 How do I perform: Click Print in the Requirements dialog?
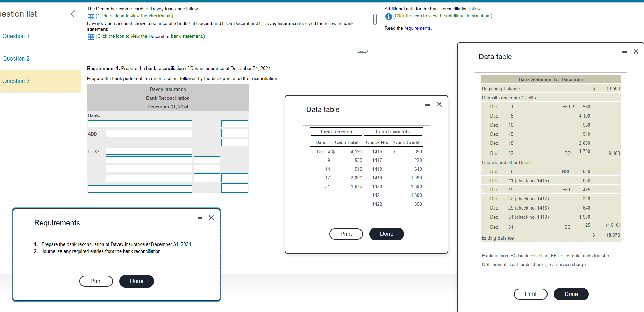point(96,281)
